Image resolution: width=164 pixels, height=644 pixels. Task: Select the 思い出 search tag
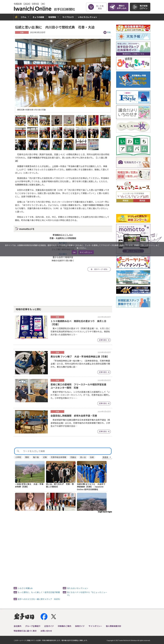[x=83, y=457]
